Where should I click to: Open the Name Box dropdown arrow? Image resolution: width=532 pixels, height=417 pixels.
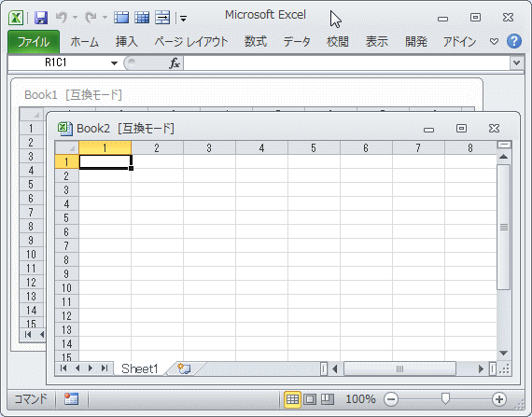pyautogui.click(x=114, y=63)
